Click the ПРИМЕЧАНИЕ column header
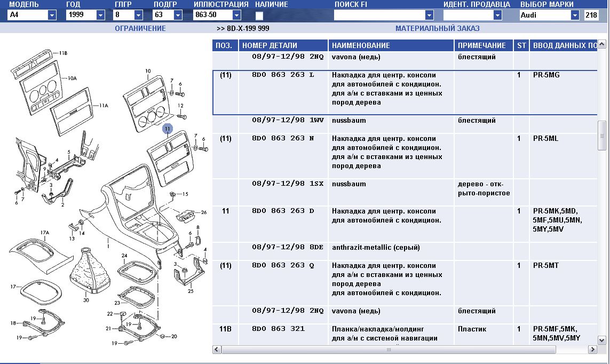This screenshot has height=364, width=610. pyautogui.click(x=484, y=45)
